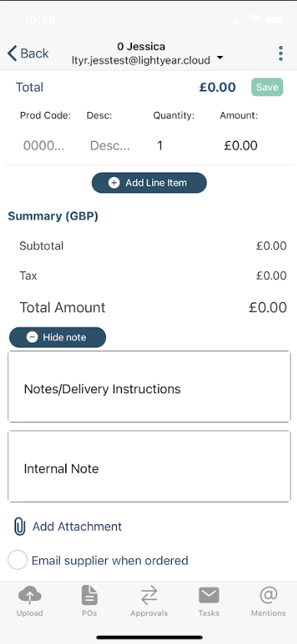
Task: Focus the Notes/Delivery Instructions field
Action: [149, 386]
